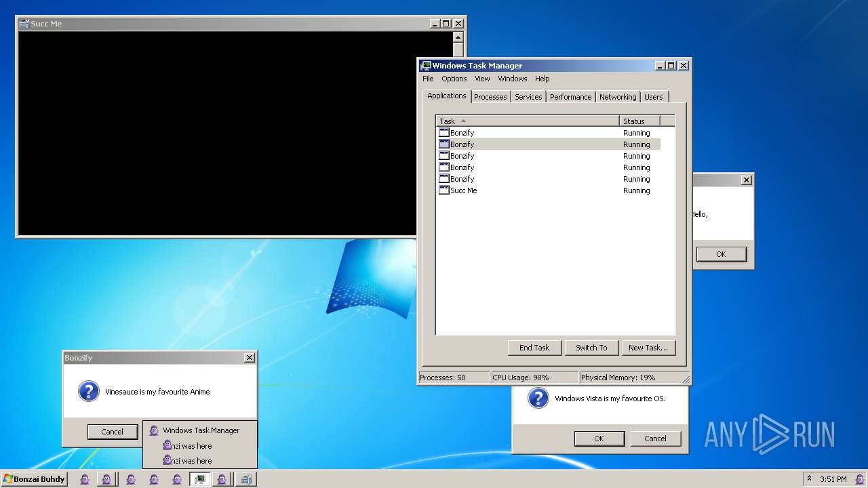868x488 pixels.
Task: Minimize the Windows Task Manager window
Action: [x=660, y=66]
